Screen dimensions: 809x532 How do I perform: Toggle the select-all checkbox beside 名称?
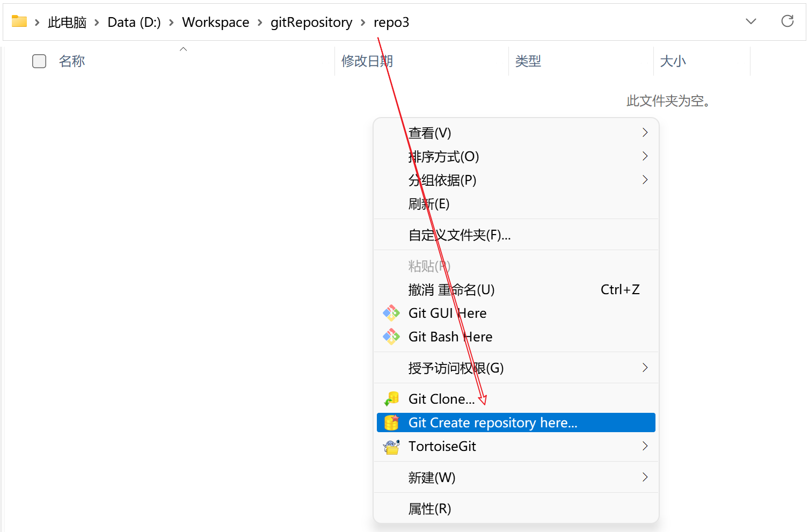click(x=39, y=61)
